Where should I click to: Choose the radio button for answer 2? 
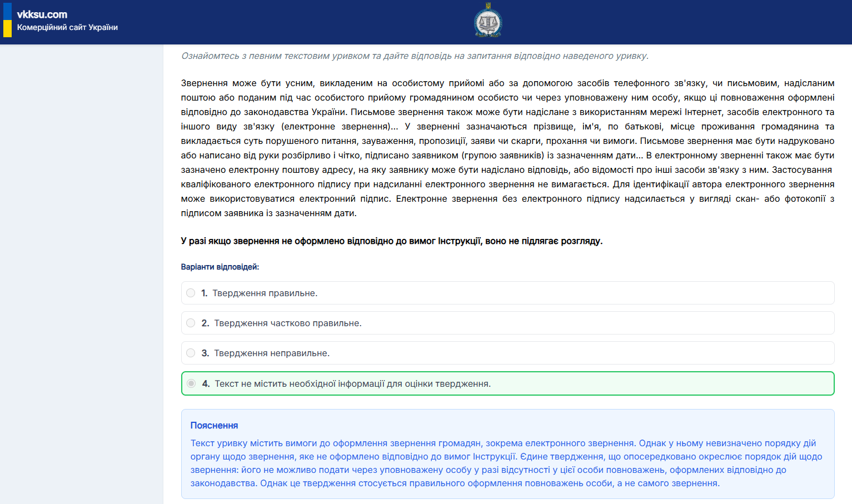pyautogui.click(x=191, y=323)
